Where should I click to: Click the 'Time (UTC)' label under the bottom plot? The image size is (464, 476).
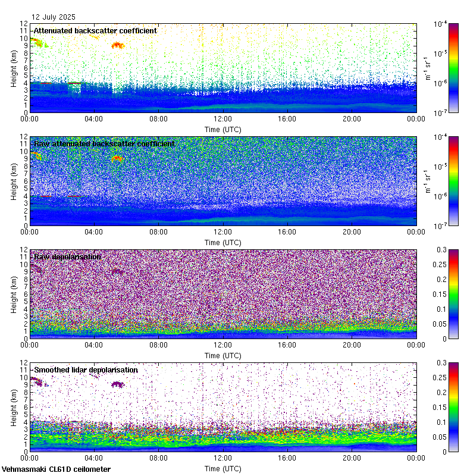coord(223,468)
